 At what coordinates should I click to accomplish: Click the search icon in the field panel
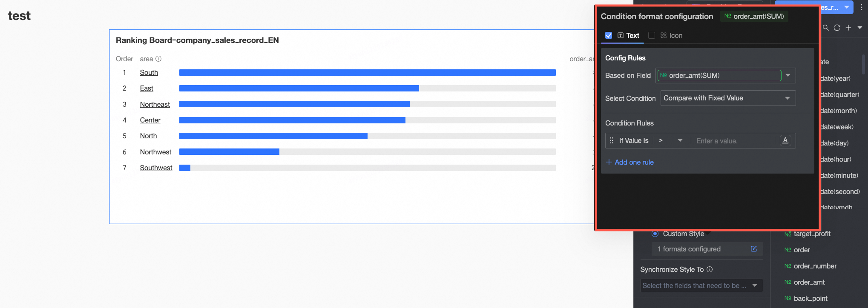coord(825,28)
